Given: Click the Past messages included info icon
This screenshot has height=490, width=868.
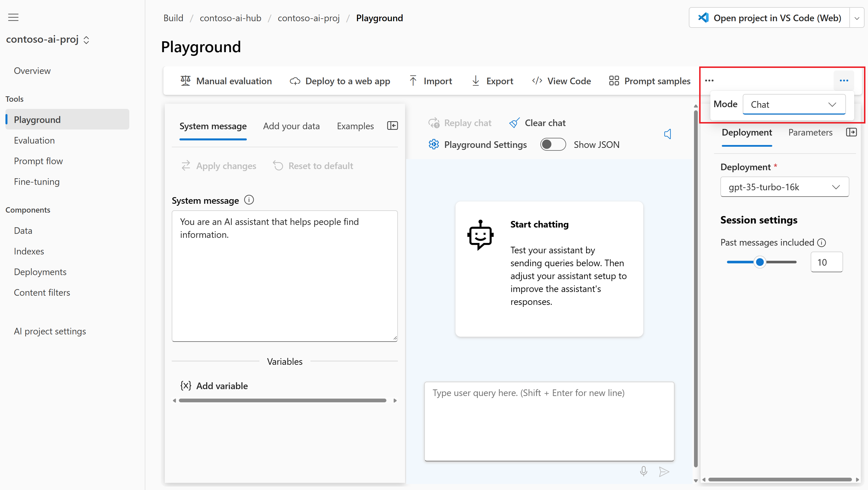Looking at the screenshot, I should tap(822, 242).
